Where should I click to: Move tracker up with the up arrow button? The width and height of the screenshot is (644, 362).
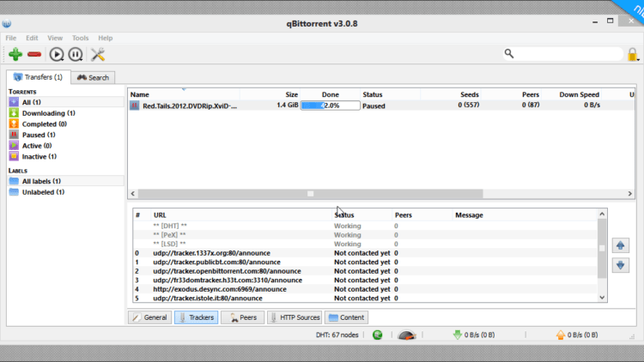[x=622, y=246]
